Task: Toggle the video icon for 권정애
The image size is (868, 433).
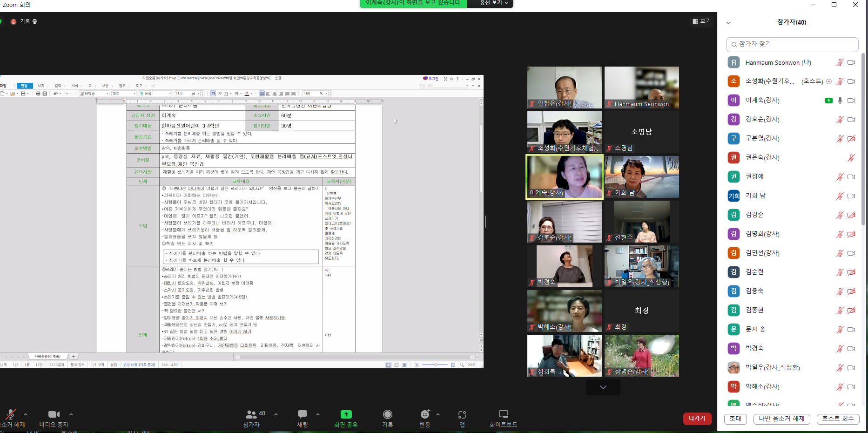Action: tap(851, 177)
